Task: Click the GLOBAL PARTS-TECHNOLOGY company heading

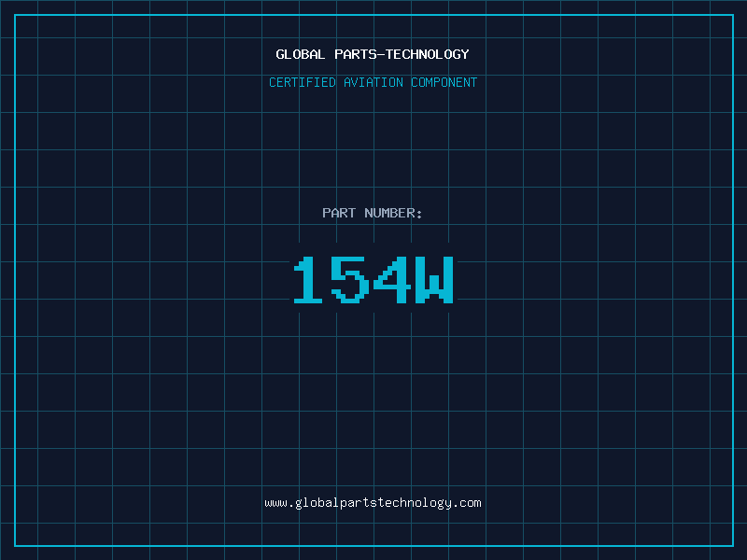Action: point(373,54)
